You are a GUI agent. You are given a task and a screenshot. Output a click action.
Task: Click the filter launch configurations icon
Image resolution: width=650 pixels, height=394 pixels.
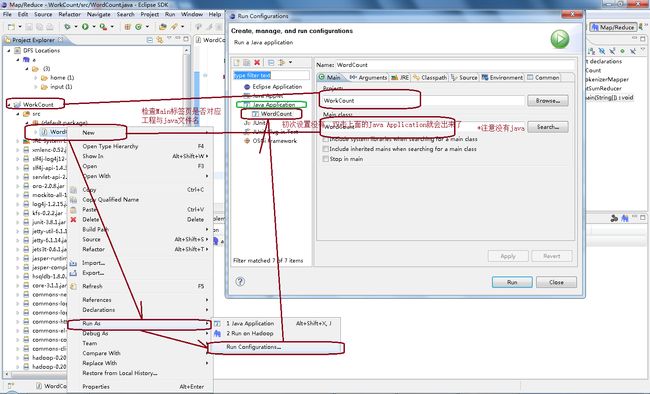click(x=282, y=62)
